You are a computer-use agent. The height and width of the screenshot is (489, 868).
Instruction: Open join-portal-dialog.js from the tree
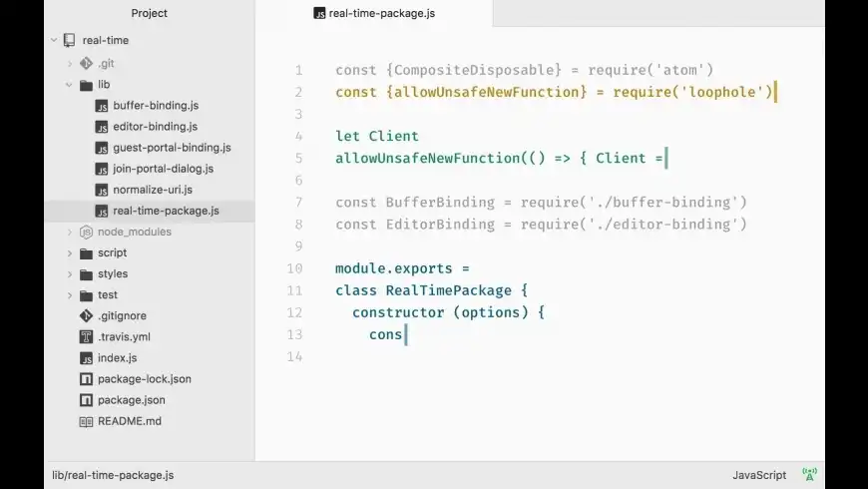point(163,169)
